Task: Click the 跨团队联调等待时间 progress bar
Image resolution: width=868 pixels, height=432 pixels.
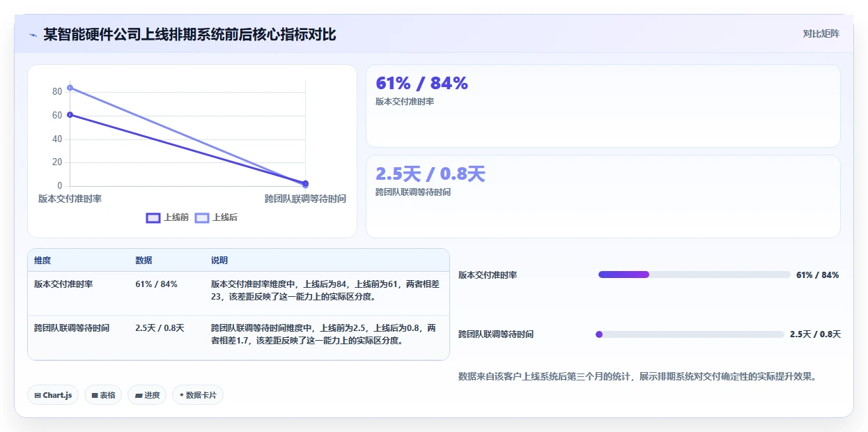Action: pos(690,334)
